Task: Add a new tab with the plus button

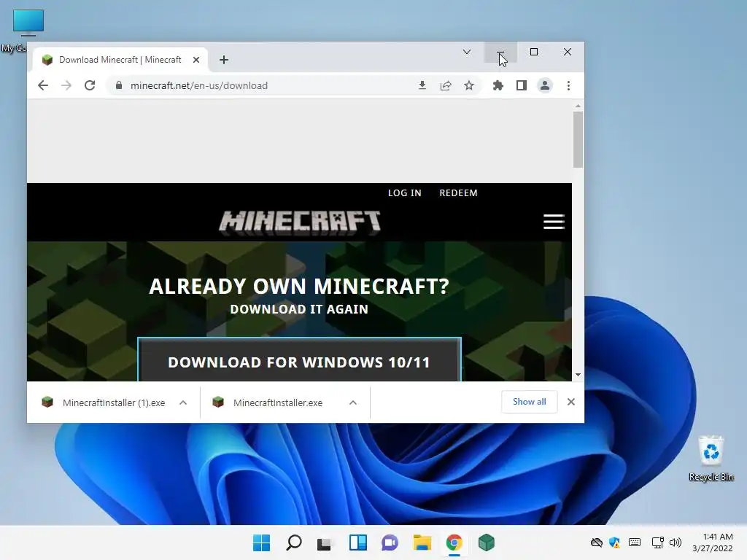Action: click(x=224, y=60)
